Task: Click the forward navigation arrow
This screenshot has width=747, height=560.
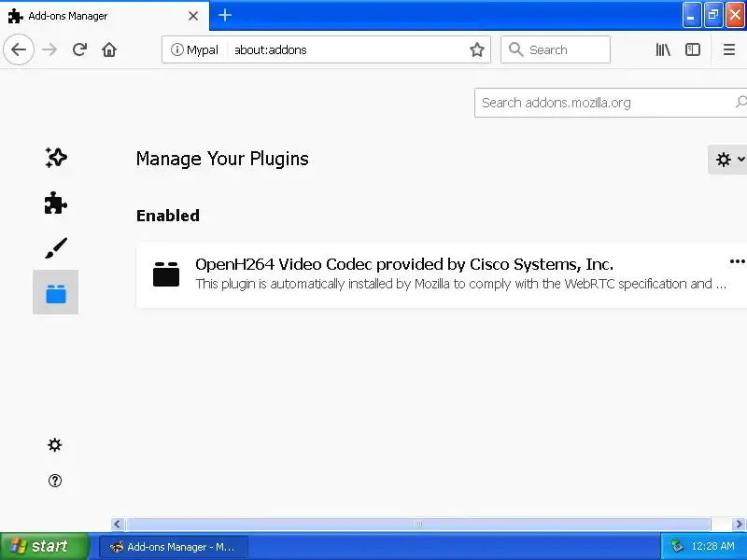Action: 49,49
